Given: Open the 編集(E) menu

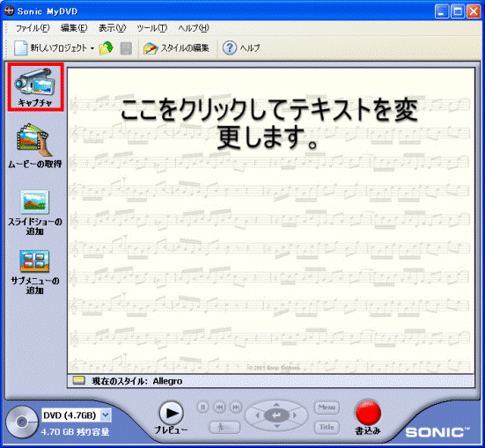Looking at the screenshot, I should (74, 28).
